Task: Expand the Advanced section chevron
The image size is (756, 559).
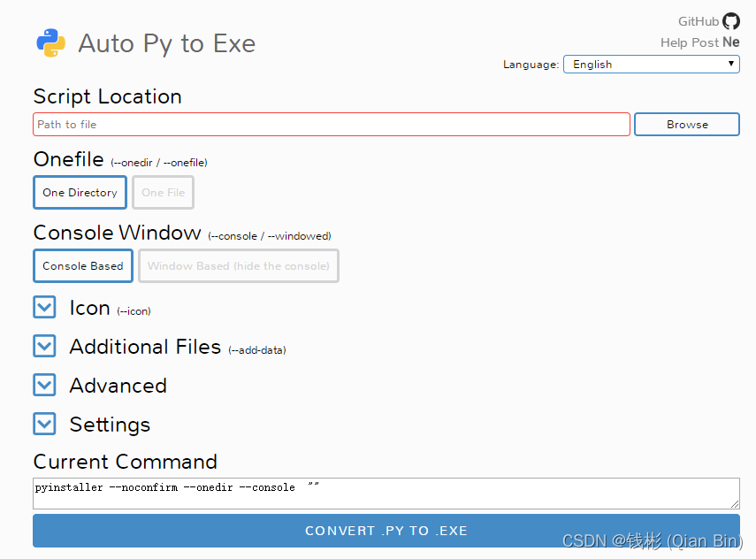Action: [x=44, y=385]
